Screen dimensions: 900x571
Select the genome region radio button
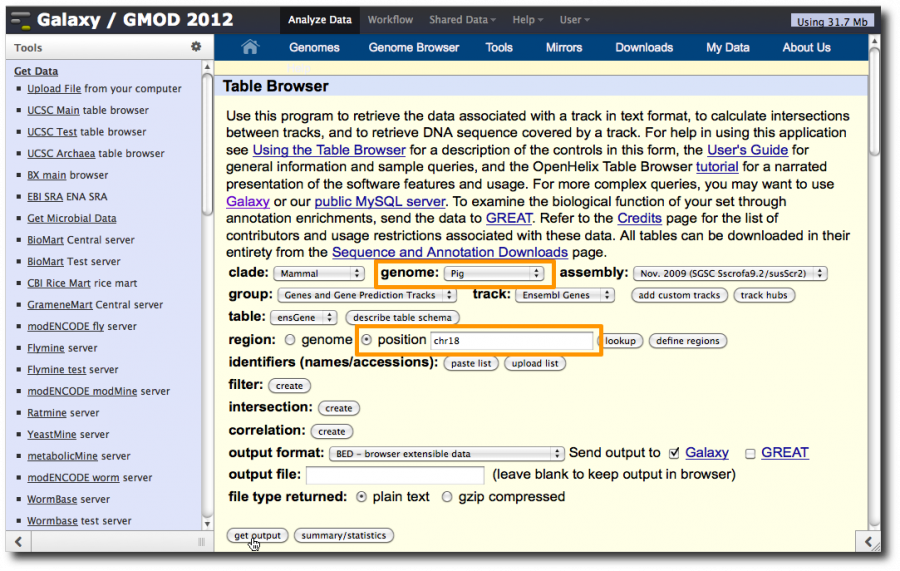(290, 340)
